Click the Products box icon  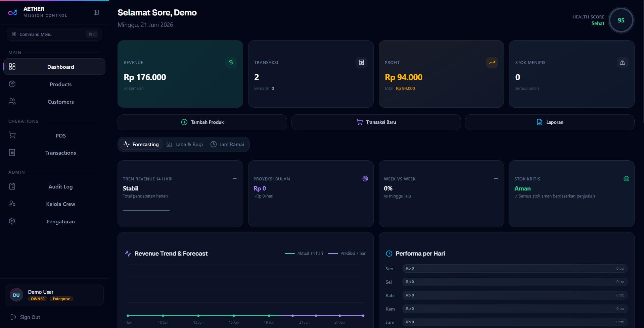(x=12, y=84)
